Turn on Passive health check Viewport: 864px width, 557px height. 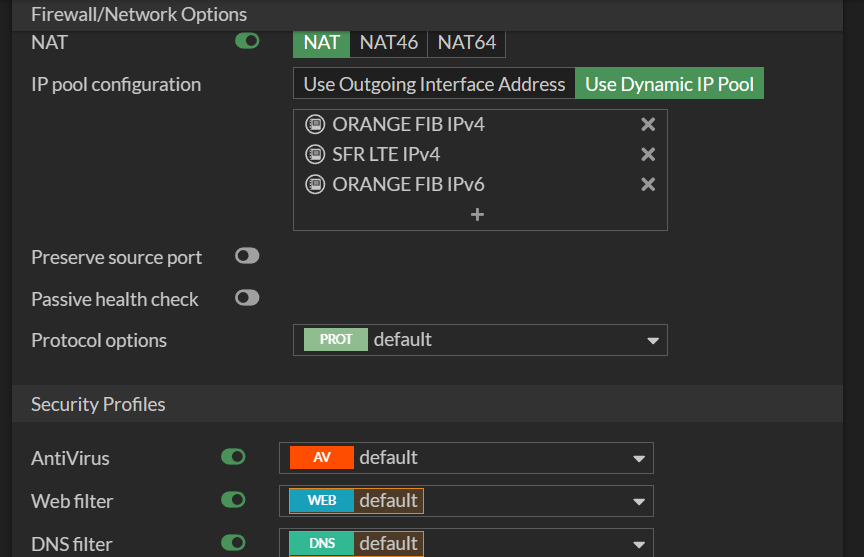pyautogui.click(x=247, y=298)
